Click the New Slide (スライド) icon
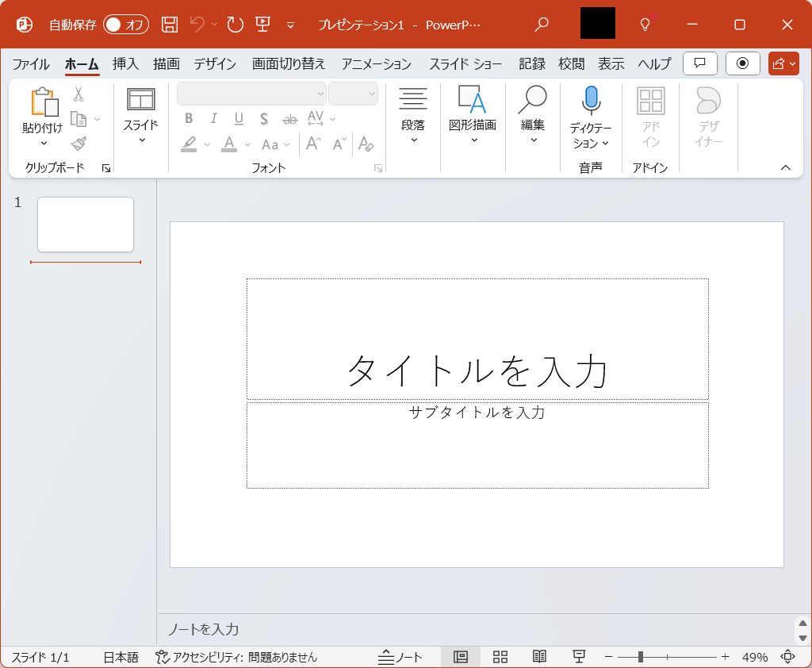This screenshot has height=668, width=812. click(141, 99)
